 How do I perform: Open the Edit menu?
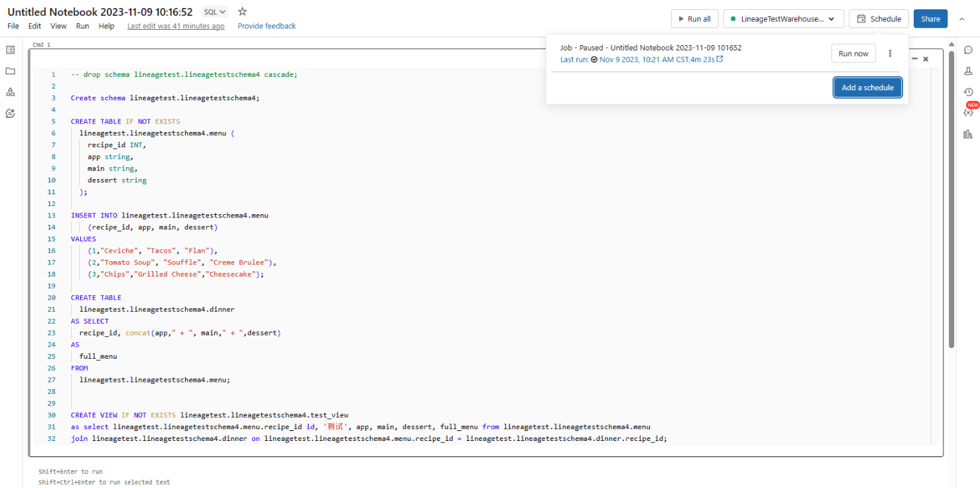(x=34, y=26)
